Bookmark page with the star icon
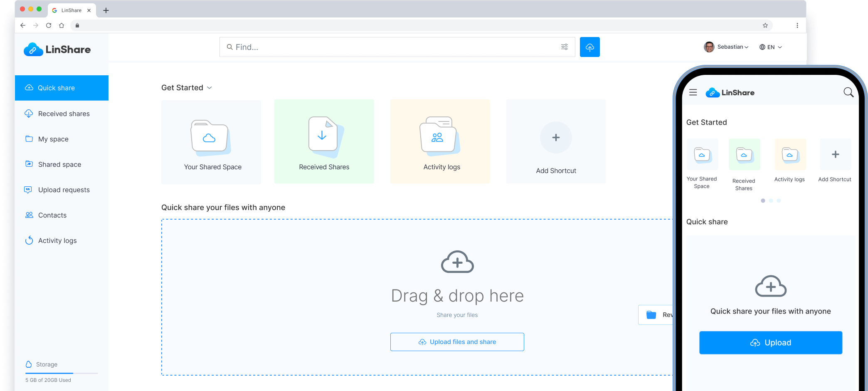Screen dimensions: 868x391 pyautogui.click(x=765, y=25)
